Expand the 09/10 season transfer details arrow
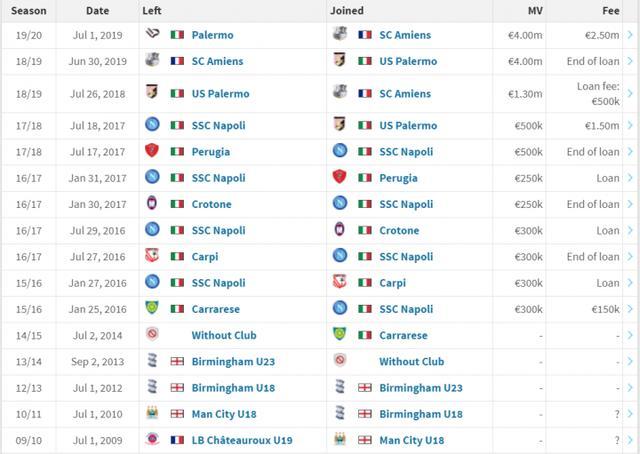Image resolution: width=640 pixels, height=454 pixels. pyautogui.click(x=630, y=440)
